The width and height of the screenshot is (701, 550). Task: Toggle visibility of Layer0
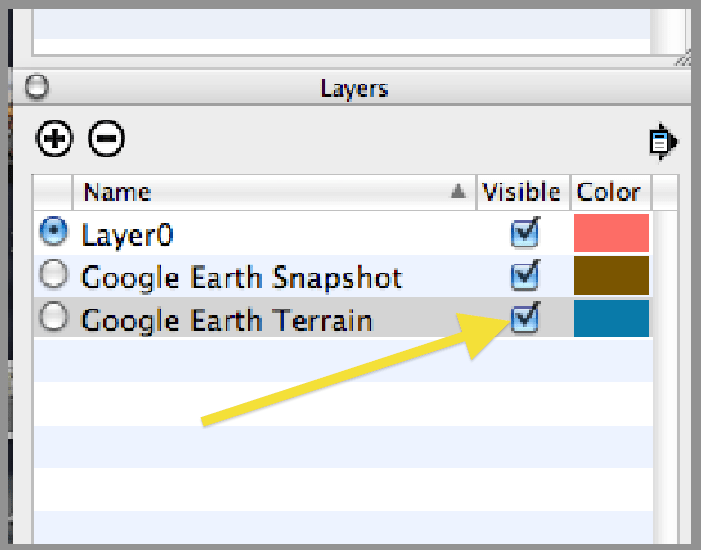pos(524,233)
